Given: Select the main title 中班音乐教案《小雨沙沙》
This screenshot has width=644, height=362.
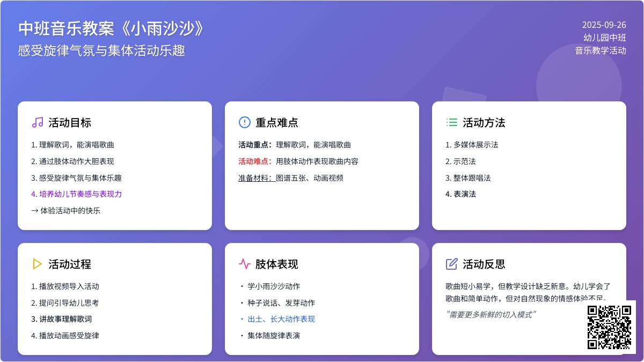Looking at the screenshot, I should click(x=112, y=29).
